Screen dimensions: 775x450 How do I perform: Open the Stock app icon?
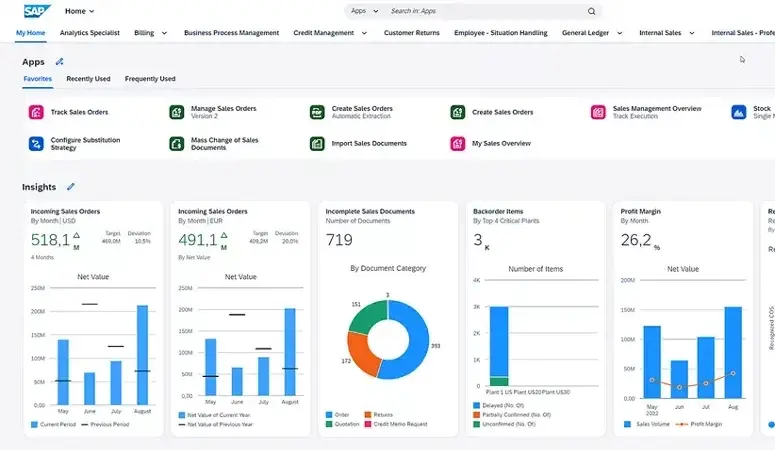pos(738,112)
